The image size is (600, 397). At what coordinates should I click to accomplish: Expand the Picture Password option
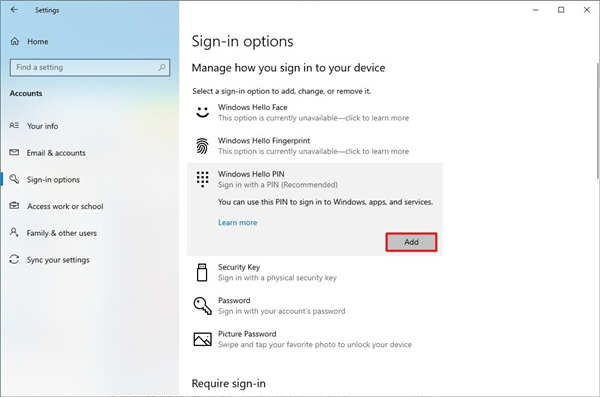coord(315,339)
